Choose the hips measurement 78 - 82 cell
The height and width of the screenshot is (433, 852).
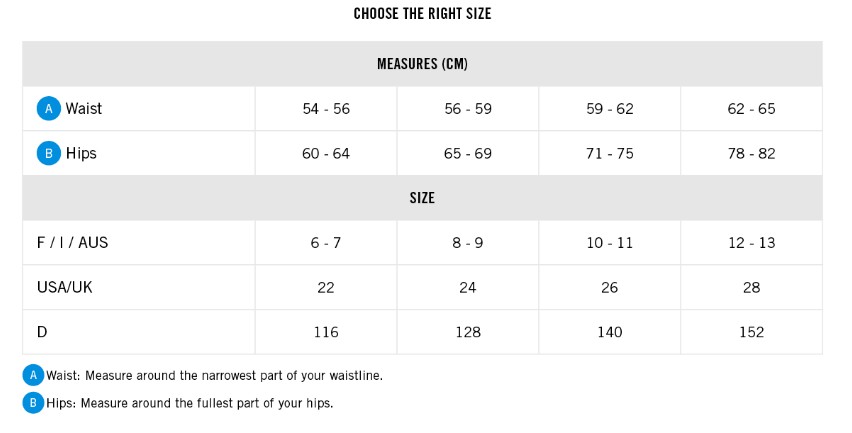tap(751, 154)
